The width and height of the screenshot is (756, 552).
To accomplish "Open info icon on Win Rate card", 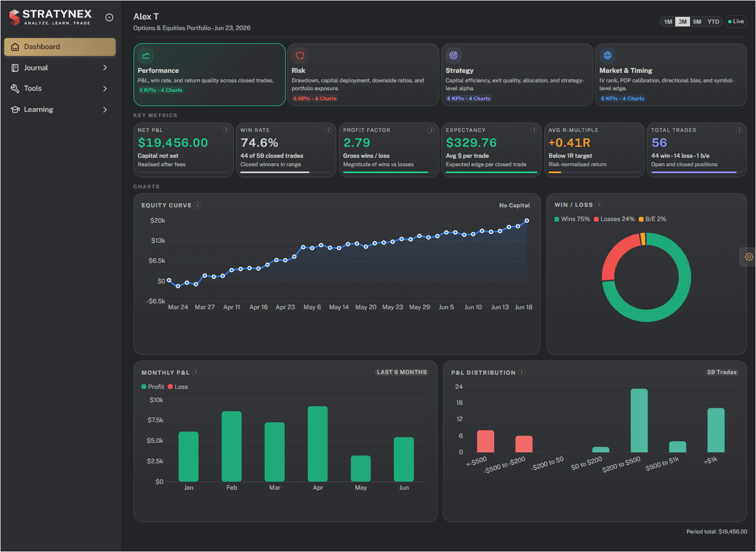I will tap(328, 130).
